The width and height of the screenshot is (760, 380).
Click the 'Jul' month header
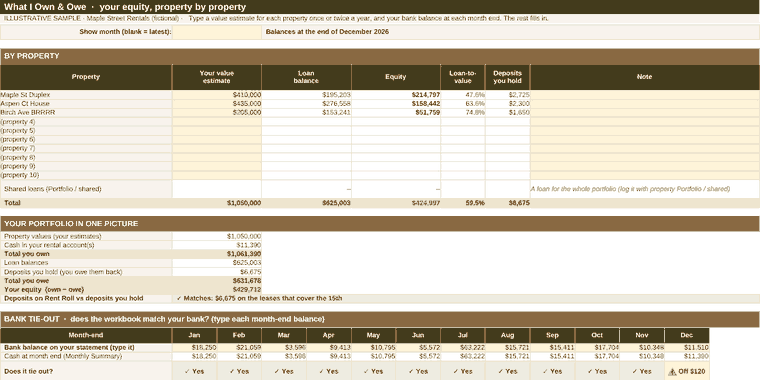click(463, 335)
